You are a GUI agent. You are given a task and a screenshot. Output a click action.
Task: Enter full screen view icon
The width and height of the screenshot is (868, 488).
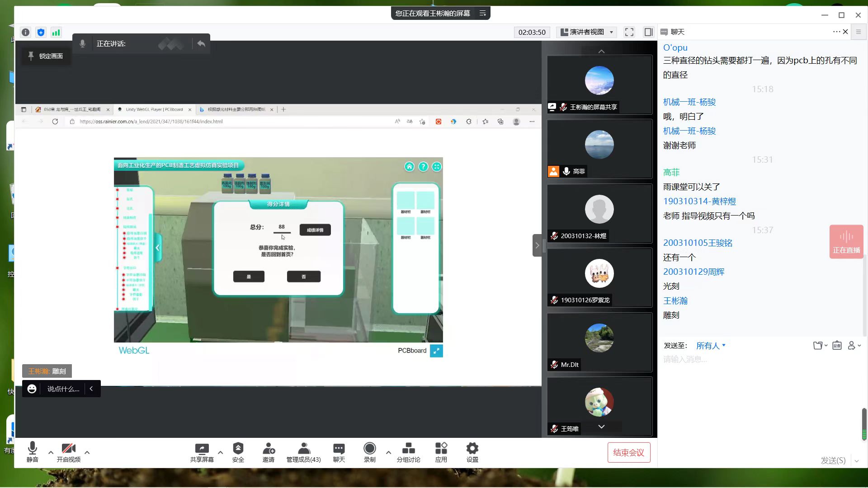click(x=629, y=32)
